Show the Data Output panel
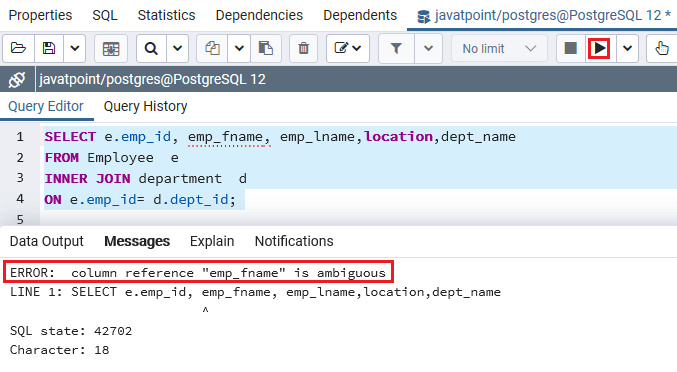 pos(47,241)
